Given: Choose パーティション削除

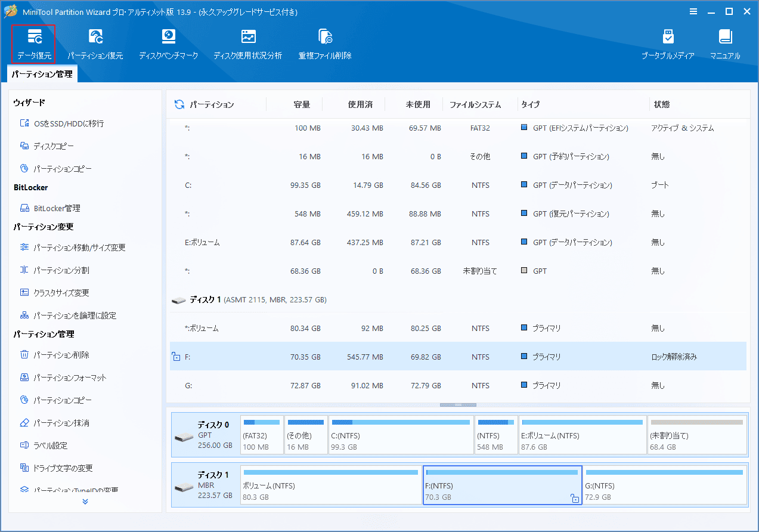Looking at the screenshot, I should click(54, 355).
